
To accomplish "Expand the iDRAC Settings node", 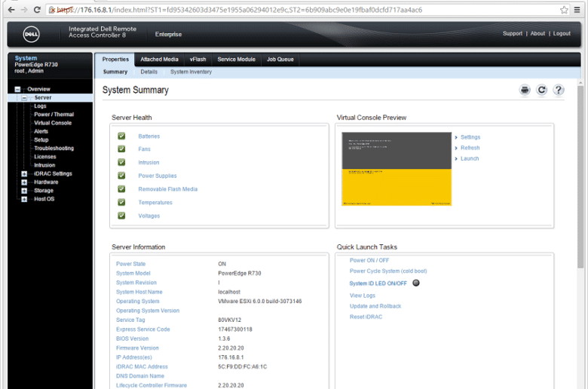I will click(24, 173).
